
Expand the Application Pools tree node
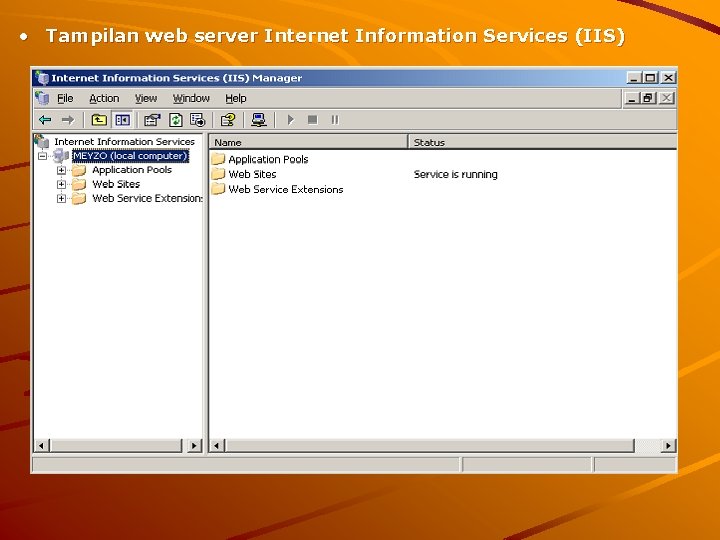[61, 170]
